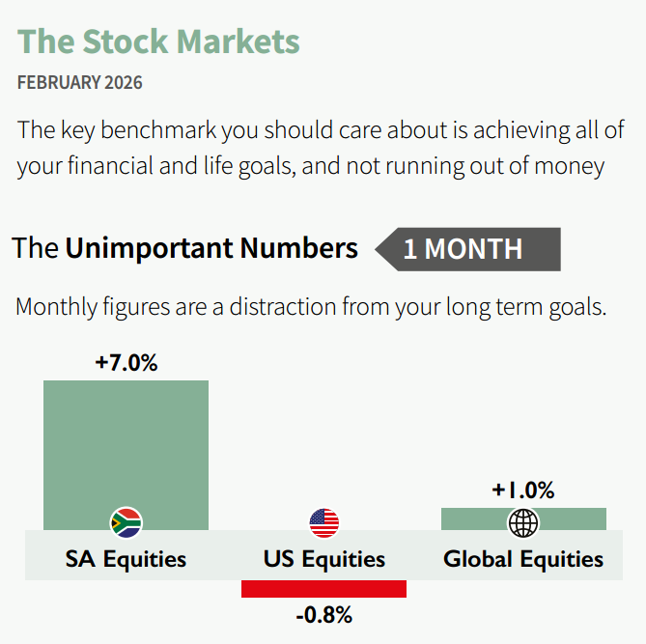The width and height of the screenshot is (646, 644).
Task: Select the short green Global Equities bar
Action: [570, 518]
